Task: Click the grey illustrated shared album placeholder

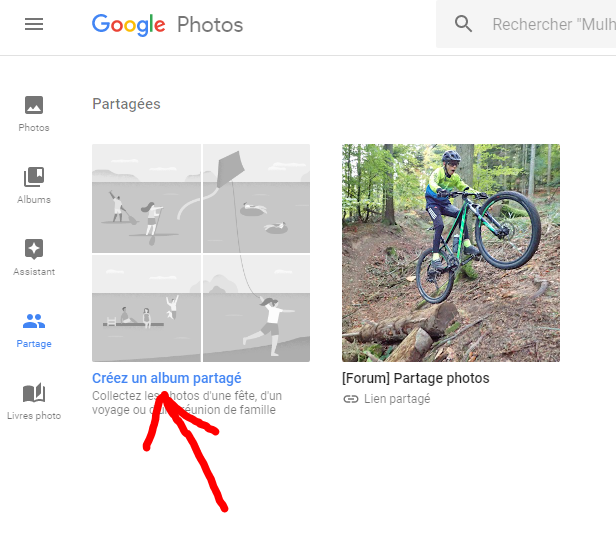Action: tap(201, 252)
